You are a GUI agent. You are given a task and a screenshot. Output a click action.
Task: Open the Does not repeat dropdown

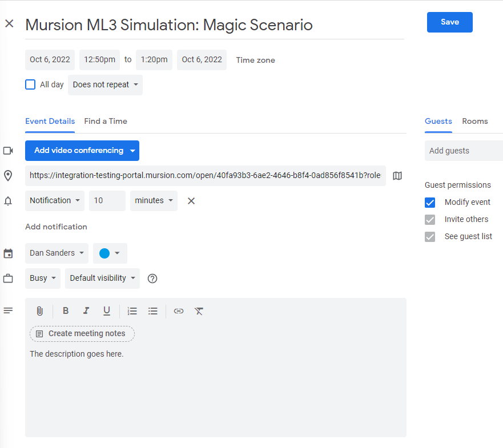tap(105, 84)
